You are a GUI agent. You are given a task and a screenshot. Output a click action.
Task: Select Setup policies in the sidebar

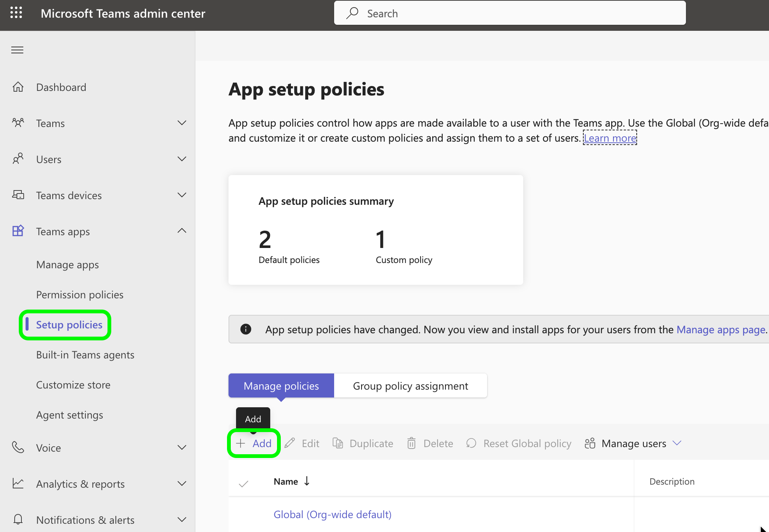[69, 325]
